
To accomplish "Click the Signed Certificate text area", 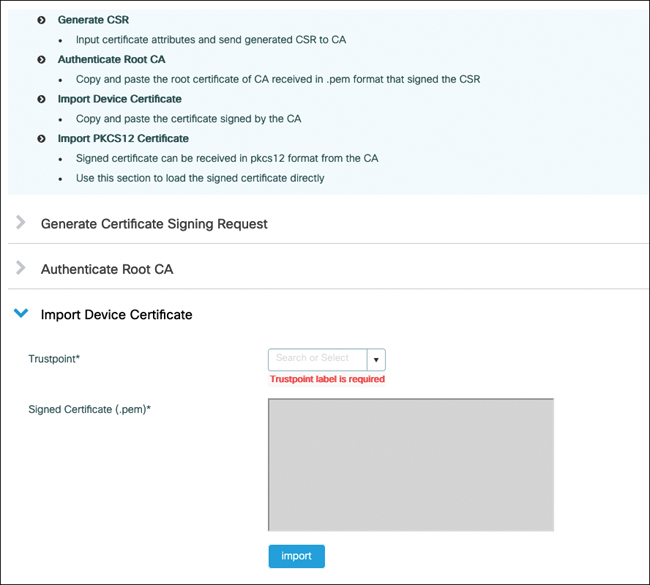I will [410, 465].
